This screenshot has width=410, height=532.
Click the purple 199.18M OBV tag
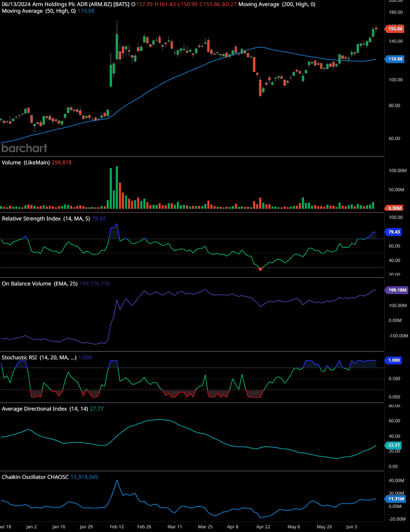(397, 290)
